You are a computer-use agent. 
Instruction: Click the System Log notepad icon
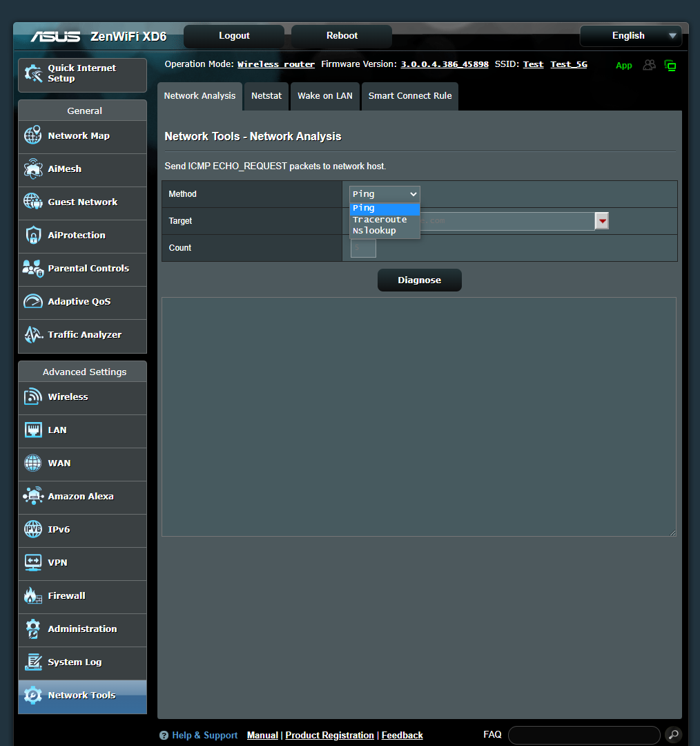33,662
